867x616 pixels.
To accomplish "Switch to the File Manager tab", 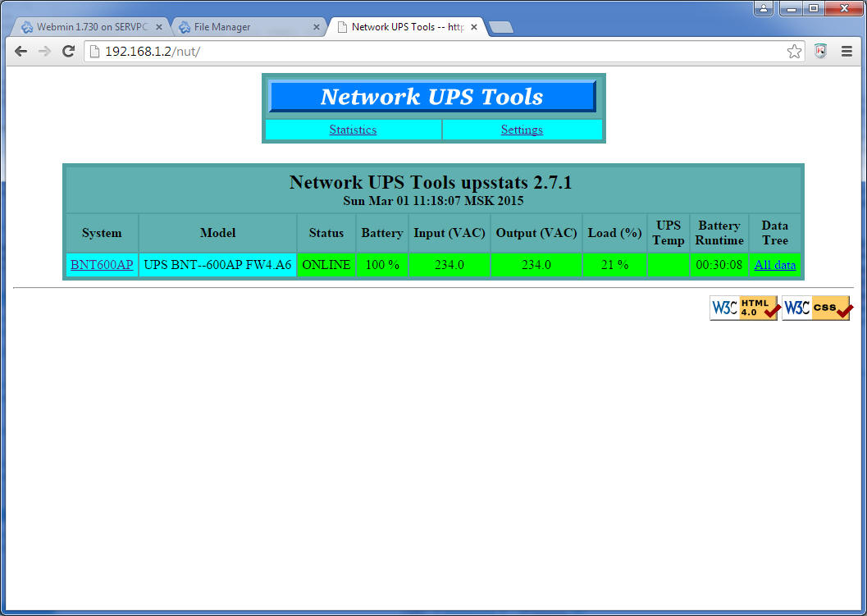I will click(x=250, y=26).
